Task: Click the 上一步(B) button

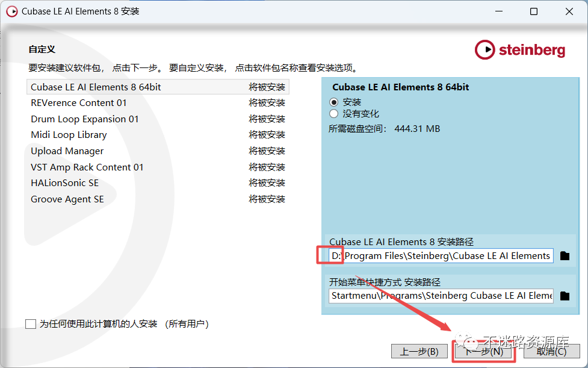Action: point(419,352)
